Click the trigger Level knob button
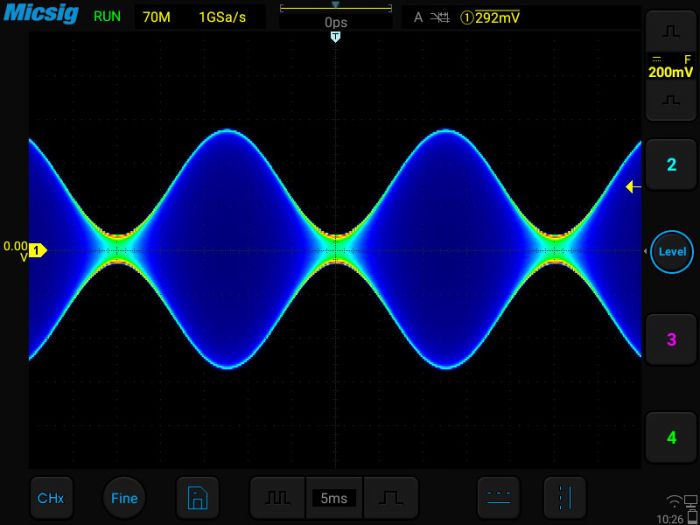This screenshot has height=525, width=700. click(x=672, y=252)
